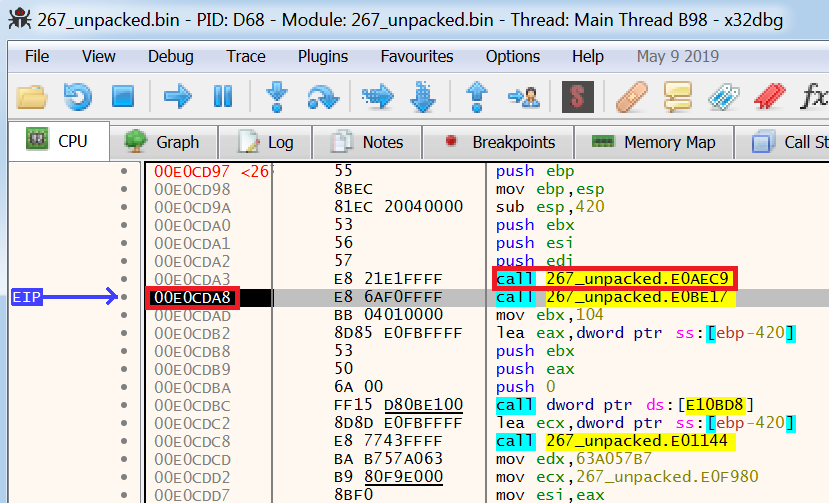Pause execution with the pause icon
829x503 pixels.
tap(223, 97)
